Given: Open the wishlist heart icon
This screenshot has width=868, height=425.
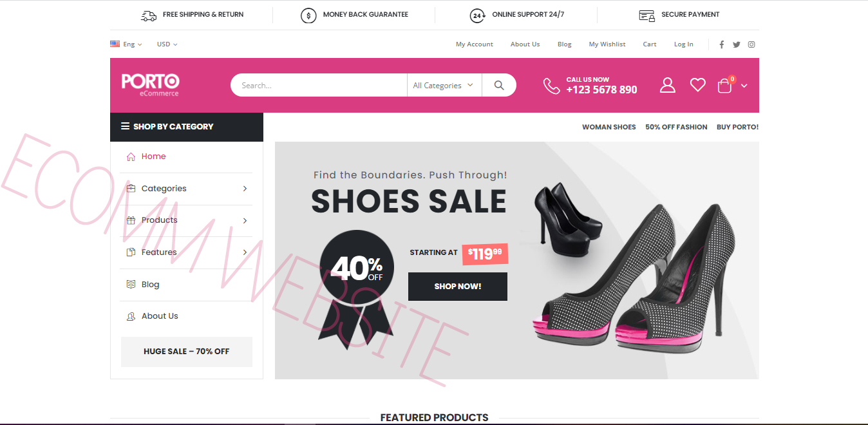Looking at the screenshot, I should click(698, 85).
